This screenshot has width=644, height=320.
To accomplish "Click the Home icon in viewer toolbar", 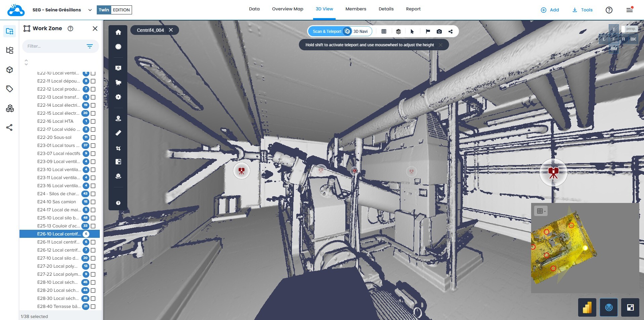I will [x=118, y=33].
